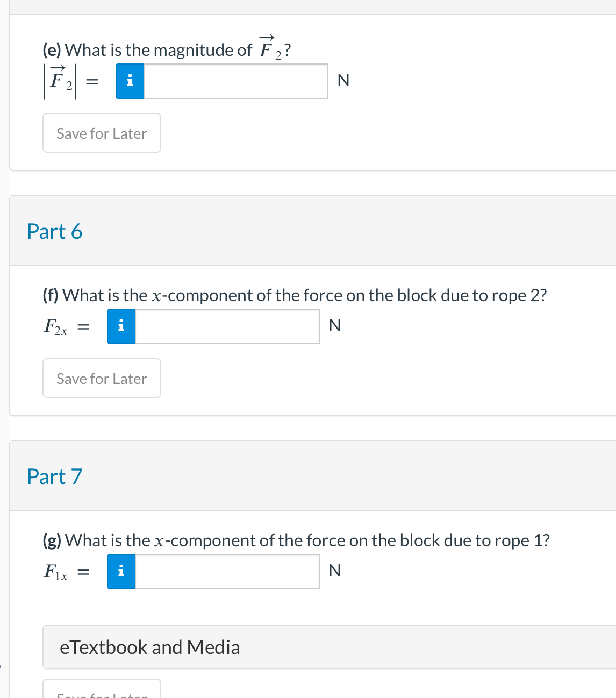Click info icon next to F1x input
616x698 pixels.
click(121, 572)
